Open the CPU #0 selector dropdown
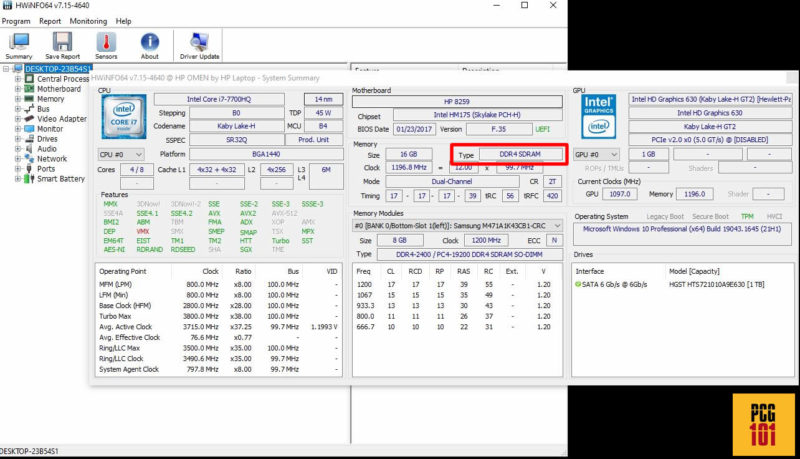800x459 pixels. click(x=121, y=154)
